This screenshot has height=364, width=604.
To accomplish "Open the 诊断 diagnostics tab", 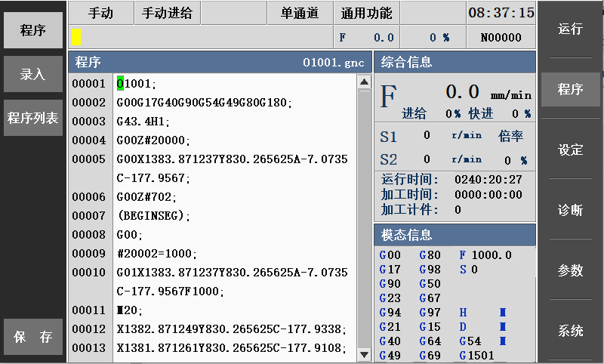I will coord(571,210).
